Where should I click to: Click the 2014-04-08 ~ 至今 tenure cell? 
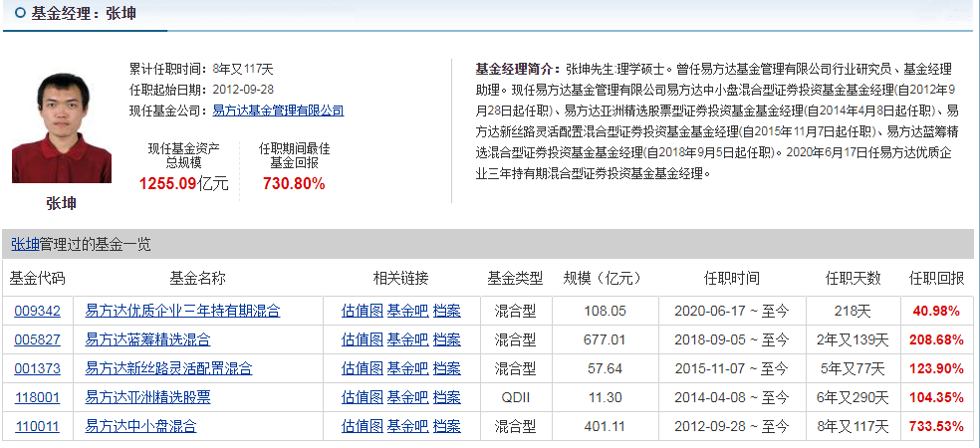(731, 397)
